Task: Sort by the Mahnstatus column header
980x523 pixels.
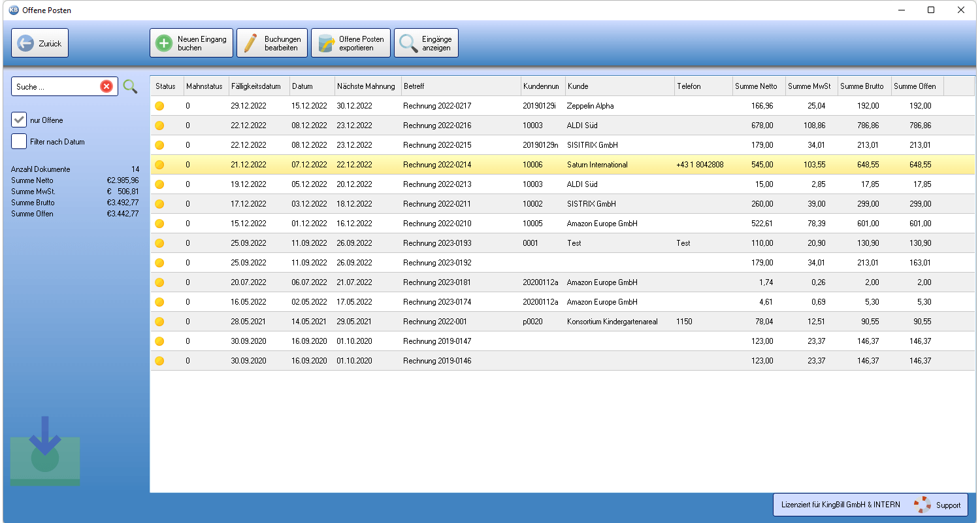Action: [x=206, y=86]
